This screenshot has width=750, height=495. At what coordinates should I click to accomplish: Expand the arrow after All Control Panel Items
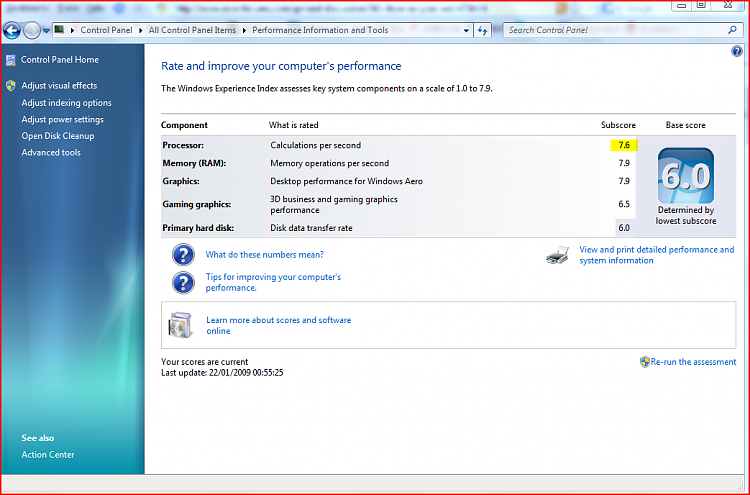pyautogui.click(x=244, y=30)
